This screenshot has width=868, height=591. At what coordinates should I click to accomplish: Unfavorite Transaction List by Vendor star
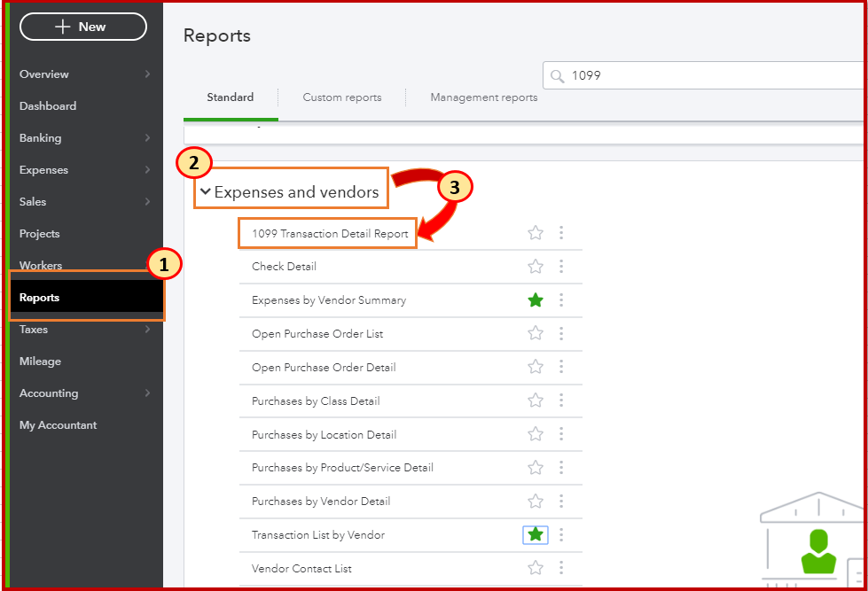point(536,535)
